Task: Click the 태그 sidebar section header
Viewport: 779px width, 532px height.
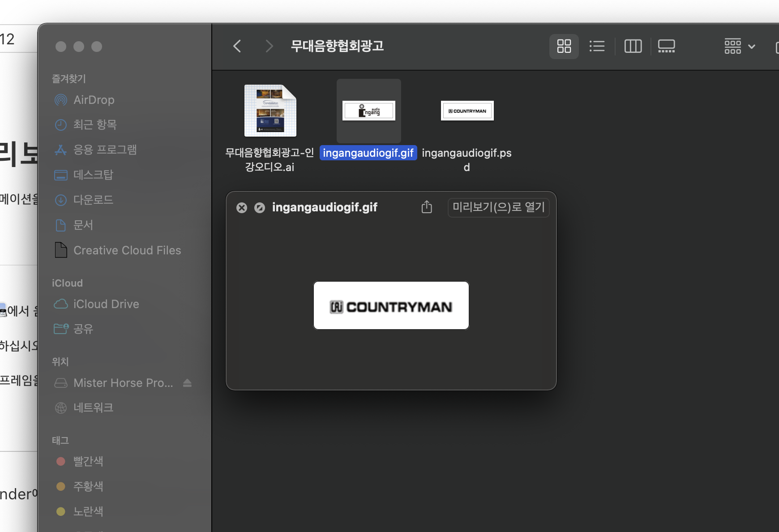Action: pyautogui.click(x=60, y=441)
